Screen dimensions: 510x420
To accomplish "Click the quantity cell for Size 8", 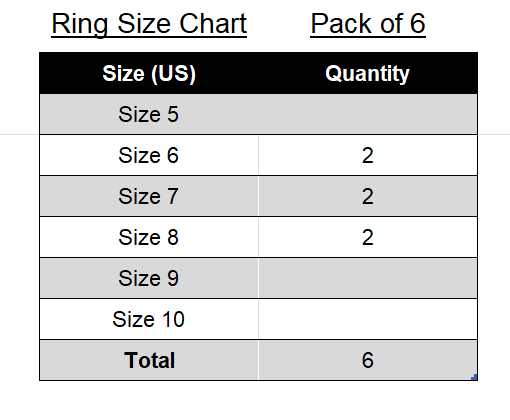I will tap(368, 237).
